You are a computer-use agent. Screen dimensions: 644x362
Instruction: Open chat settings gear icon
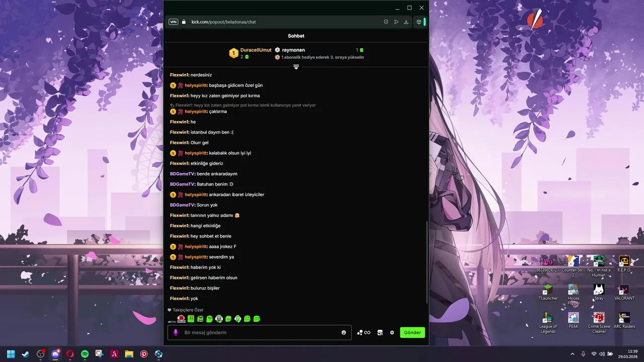tap(392, 332)
